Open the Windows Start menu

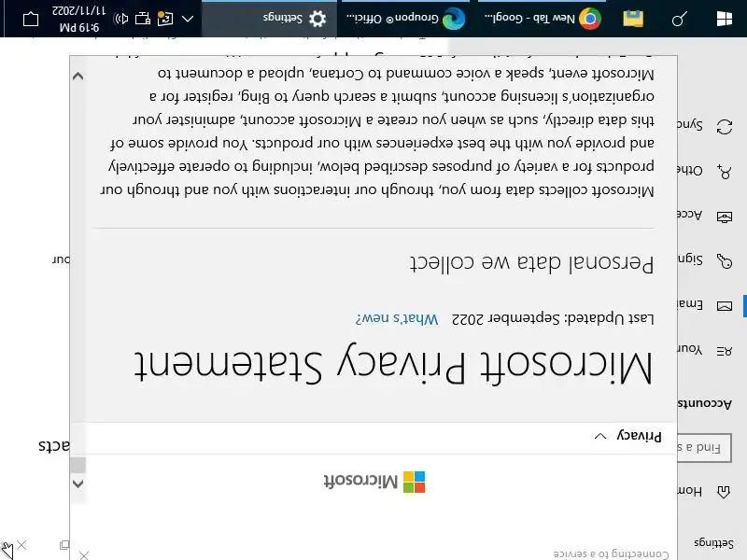point(725,19)
